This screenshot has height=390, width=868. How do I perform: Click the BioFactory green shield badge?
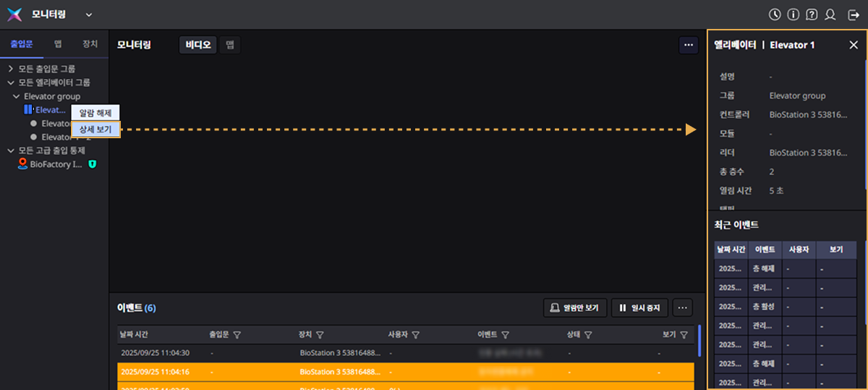click(x=92, y=164)
